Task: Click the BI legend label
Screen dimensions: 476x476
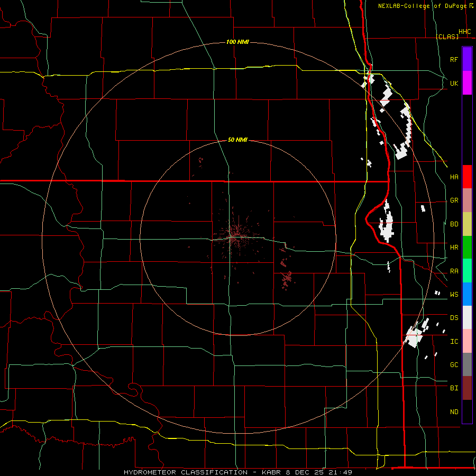Action: pos(454,388)
